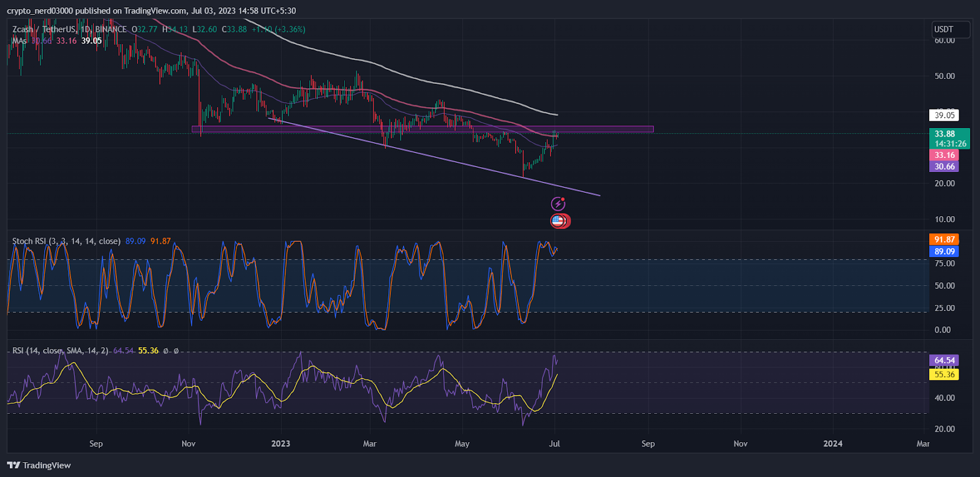Click the purple 64.54 RSI axis label
The image size is (980, 477).
coord(944,360)
